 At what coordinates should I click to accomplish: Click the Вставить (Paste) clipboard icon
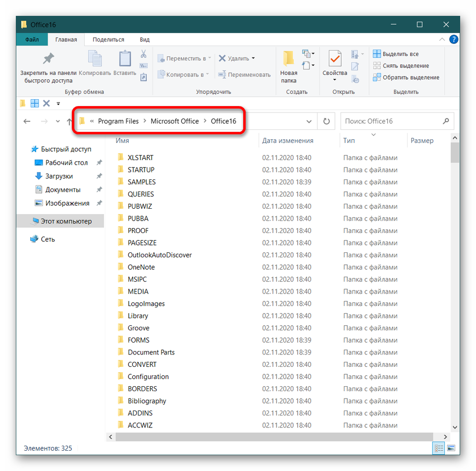[125, 59]
